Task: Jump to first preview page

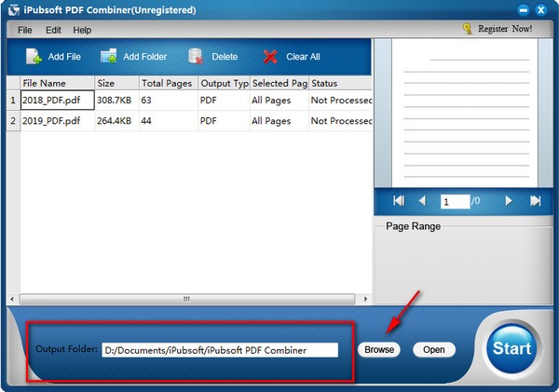Action: [x=399, y=201]
